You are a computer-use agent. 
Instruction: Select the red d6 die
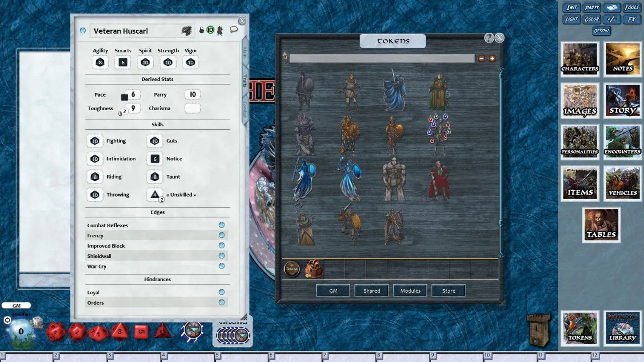141,331
